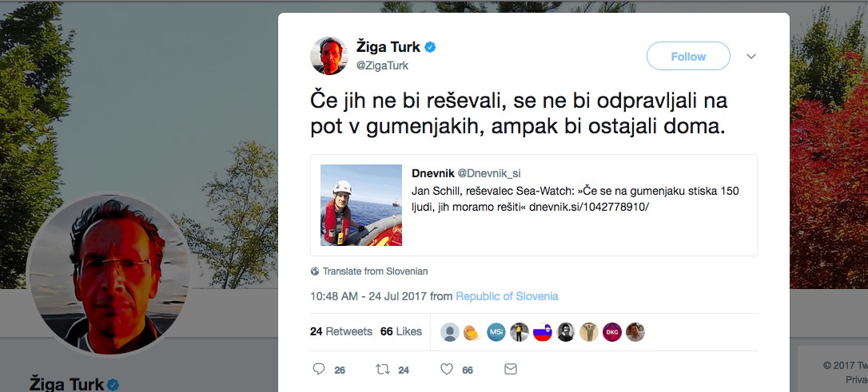Viewport: 868px width, 392px height.
Task: Expand the tweet options chevron menu
Action: click(751, 57)
